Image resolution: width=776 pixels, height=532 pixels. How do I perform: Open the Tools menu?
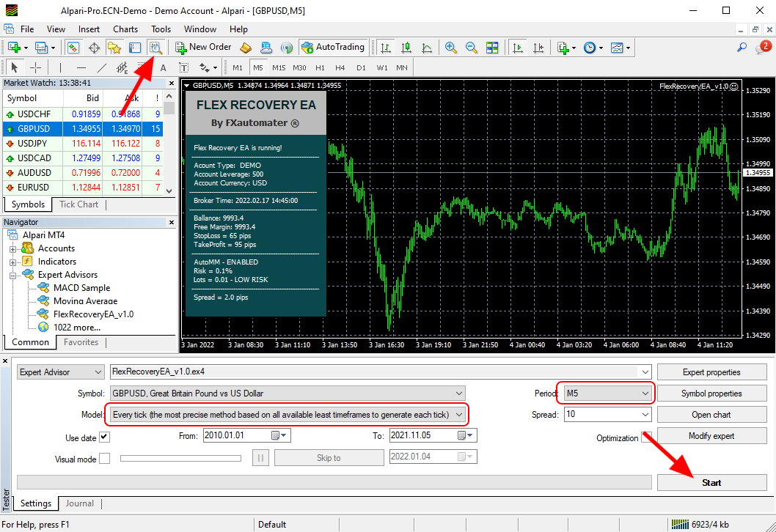point(161,29)
